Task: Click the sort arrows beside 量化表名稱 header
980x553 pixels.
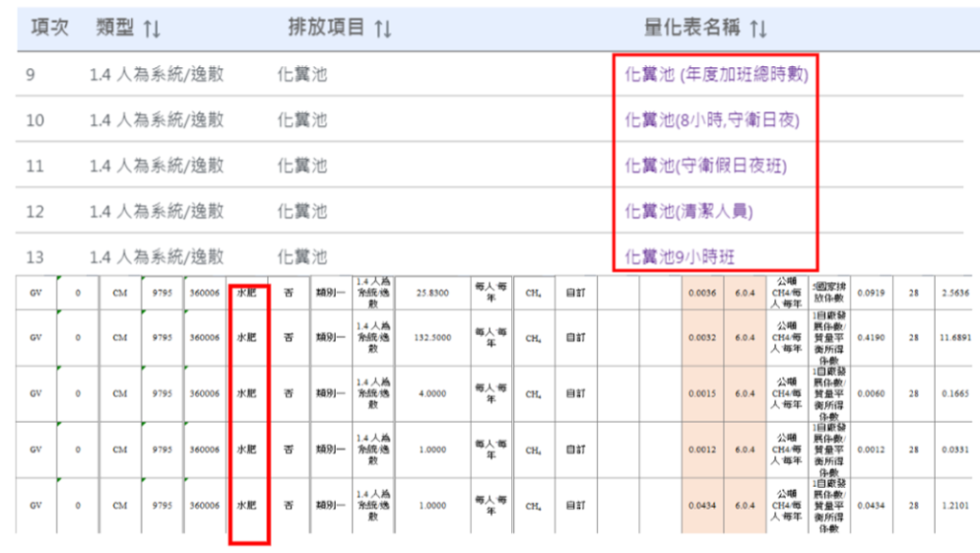Action: [x=758, y=29]
